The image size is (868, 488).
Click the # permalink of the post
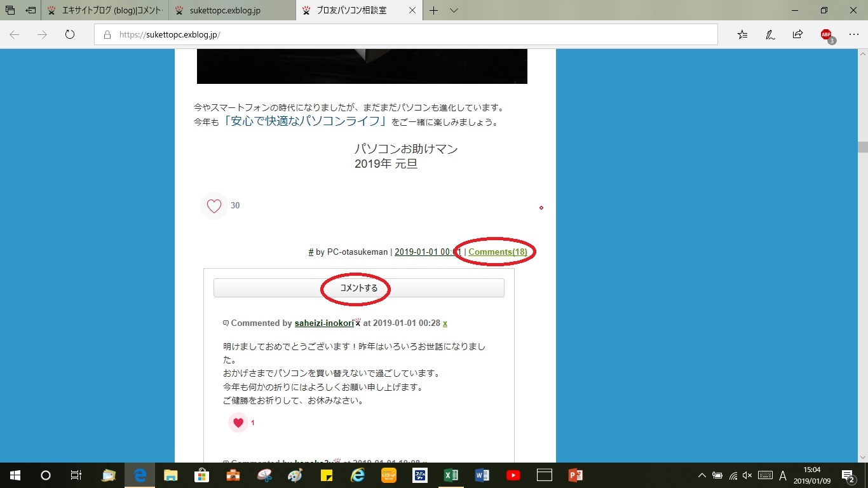pos(311,252)
